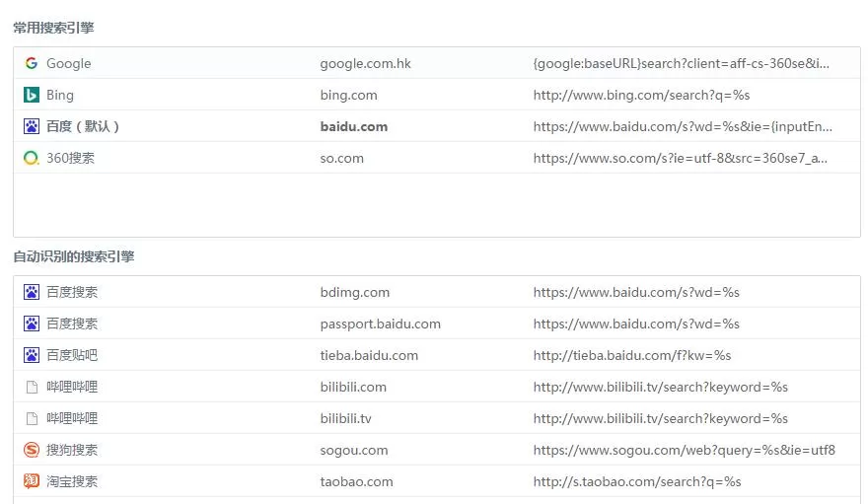
Task: Click the http://tieba.baidu.com/f?kw=%s URL
Action: [x=632, y=355]
